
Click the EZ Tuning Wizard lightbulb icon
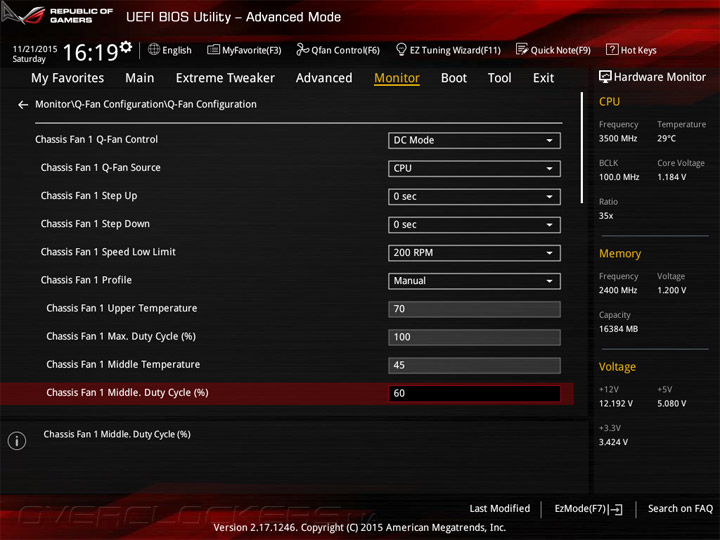click(401, 49)
